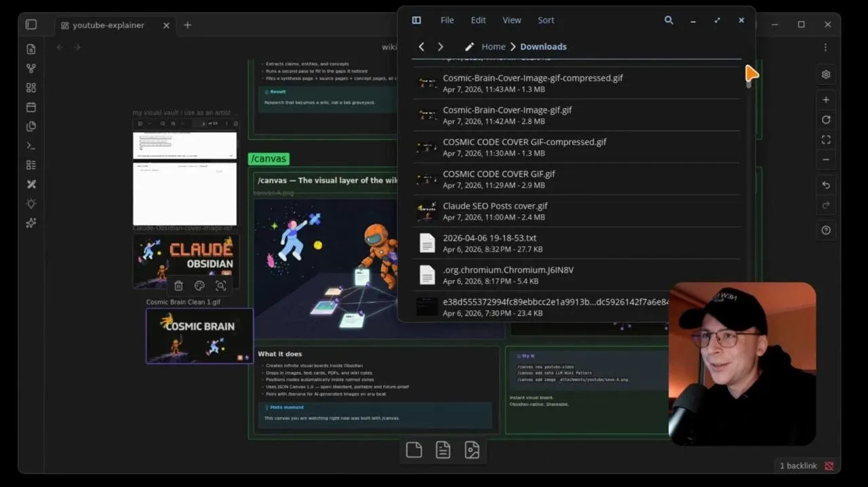This screenshot has width=868, height=487.
Task: Open the View menu in file manager
Action: tap(512, 20)
